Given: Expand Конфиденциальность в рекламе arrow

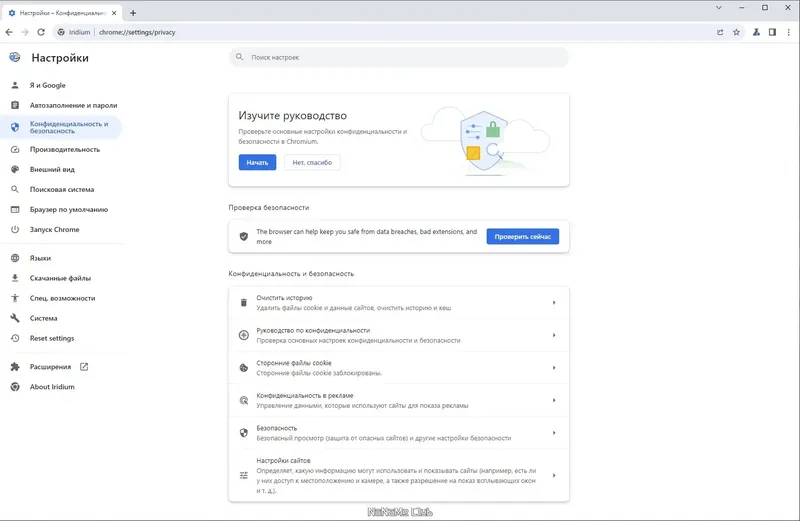Looking at the screenshot, I should click(554, 401).
